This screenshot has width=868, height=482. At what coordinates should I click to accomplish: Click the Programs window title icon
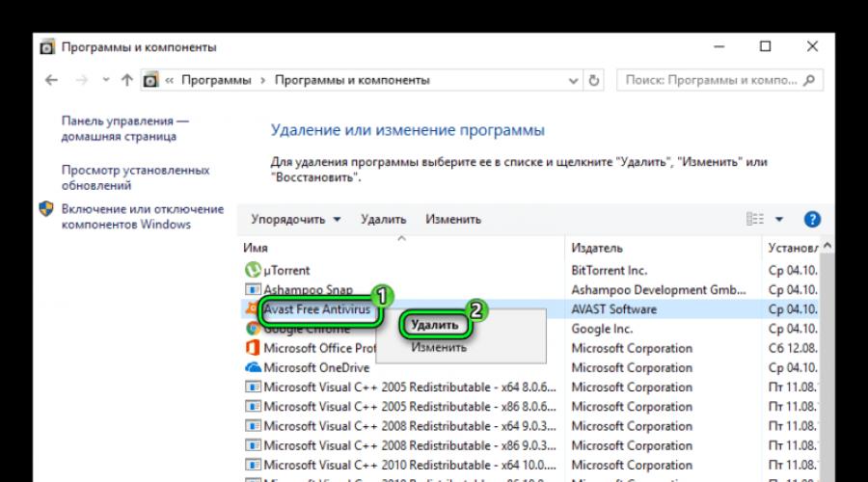pos(47,47)
